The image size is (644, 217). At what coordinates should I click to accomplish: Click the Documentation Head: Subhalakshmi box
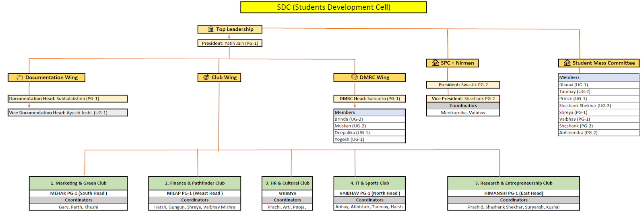(68, 98)
